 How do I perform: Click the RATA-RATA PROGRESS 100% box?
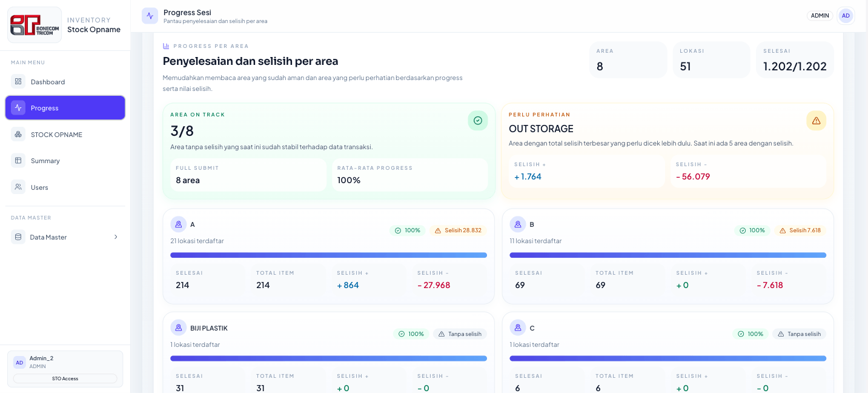point(409,175)
